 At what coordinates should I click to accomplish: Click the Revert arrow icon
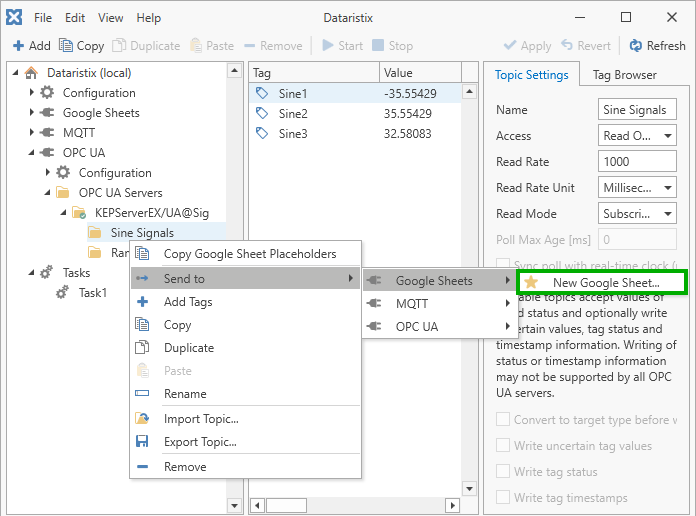click(567, 45)
